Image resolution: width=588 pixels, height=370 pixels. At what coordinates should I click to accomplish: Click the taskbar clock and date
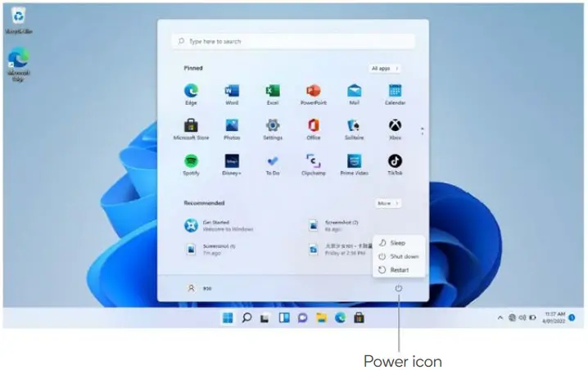[554, 318]
